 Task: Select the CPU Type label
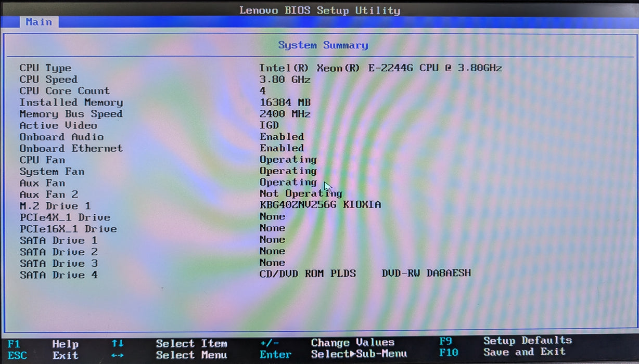(45, 68)
